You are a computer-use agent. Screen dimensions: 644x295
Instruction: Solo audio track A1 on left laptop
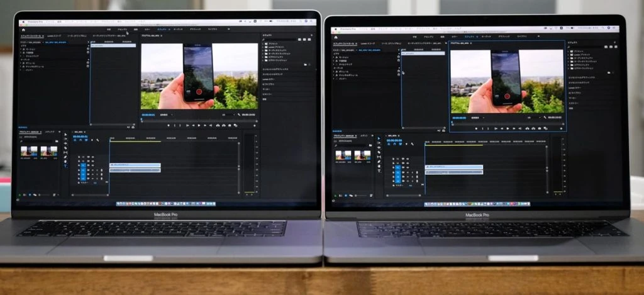[x=97, y=170]
